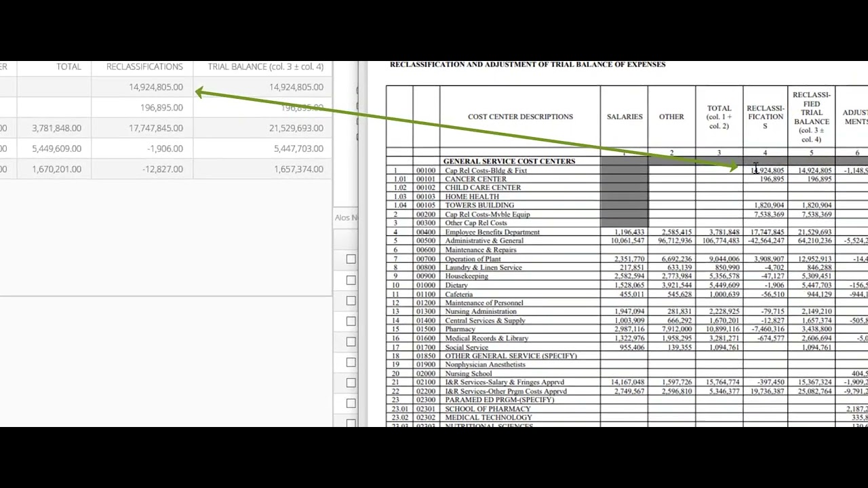Click the SCHOOL OF PHARMACY row label
Viewport: 868px width, 488px height.
(x=488, y=409)
